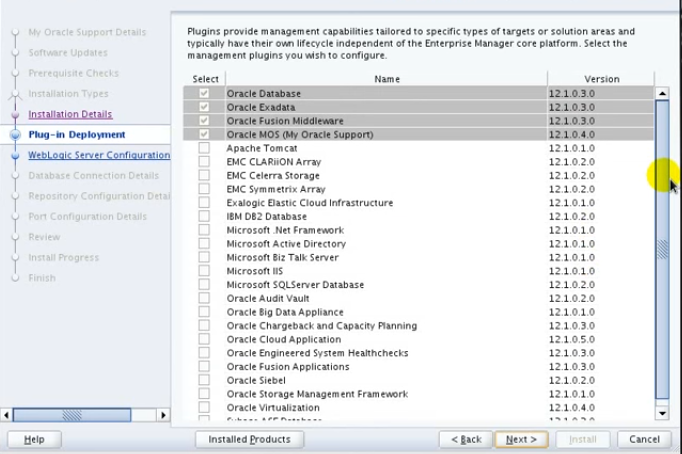682x454 pixels.
Task: Click version 12.1.0.4.0 of Oracle Virtualization
Action: coord(572,407)
